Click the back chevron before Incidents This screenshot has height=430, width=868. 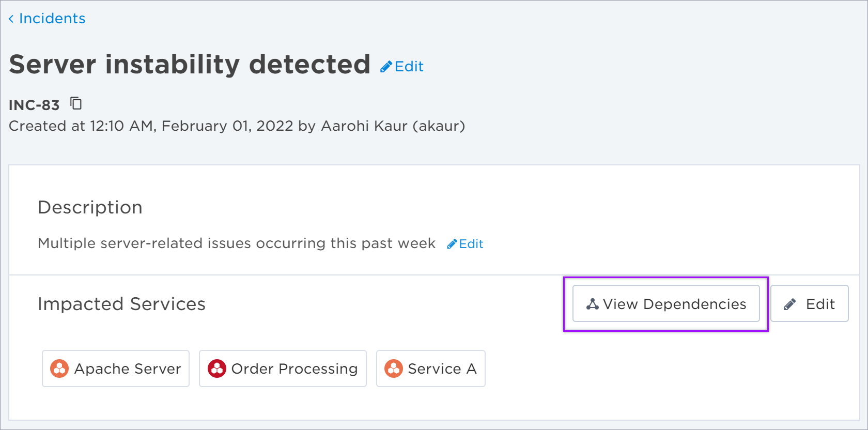coord(11,19)
